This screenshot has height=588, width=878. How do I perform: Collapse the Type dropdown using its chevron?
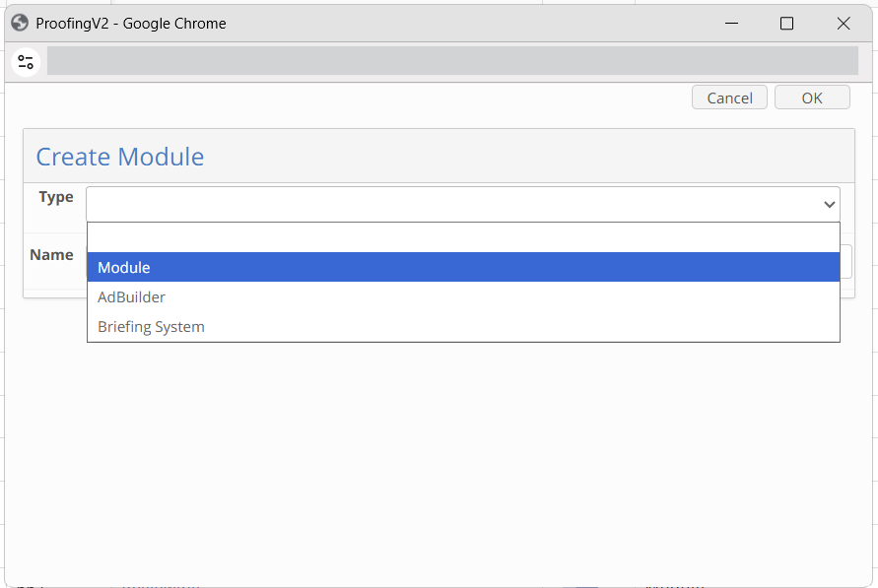tap(830, 204)
